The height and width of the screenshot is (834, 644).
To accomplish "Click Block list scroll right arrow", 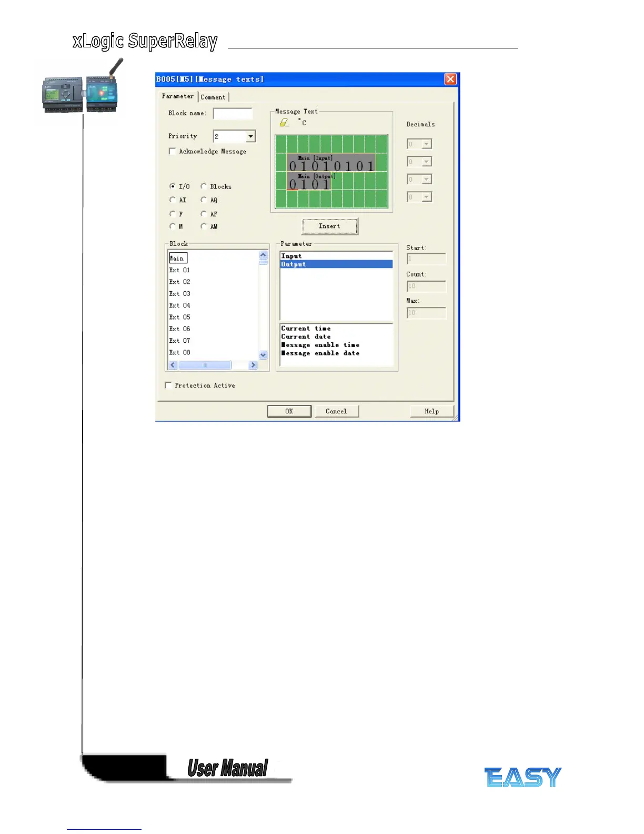I will (x=253, y=365).
